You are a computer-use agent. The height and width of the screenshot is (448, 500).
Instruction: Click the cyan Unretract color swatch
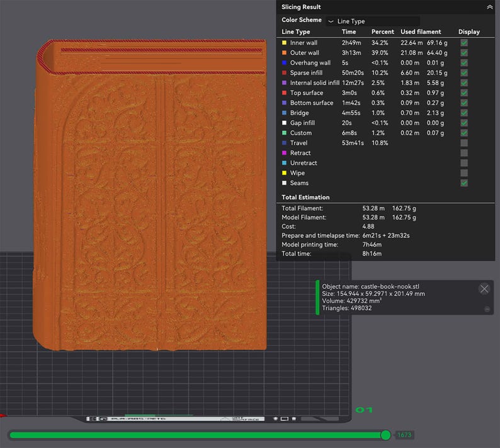[x=284, y=163]
